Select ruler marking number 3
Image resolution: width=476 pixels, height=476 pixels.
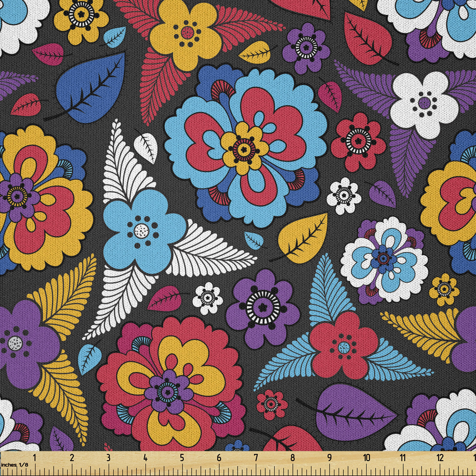point(109,458)
